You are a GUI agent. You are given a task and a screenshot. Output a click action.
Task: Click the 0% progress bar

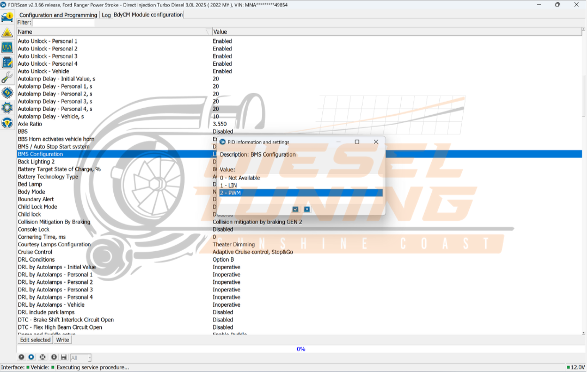[x=301, y=349]
